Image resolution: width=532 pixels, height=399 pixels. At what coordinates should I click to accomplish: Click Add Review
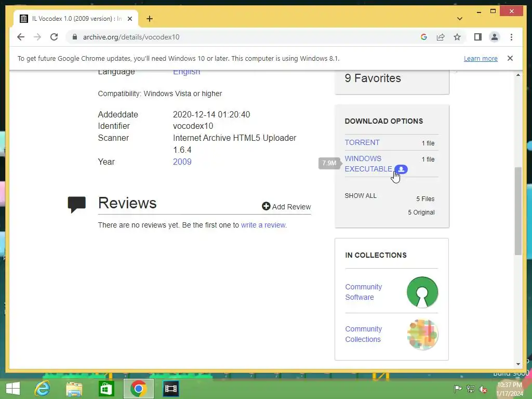coord(286,207)
